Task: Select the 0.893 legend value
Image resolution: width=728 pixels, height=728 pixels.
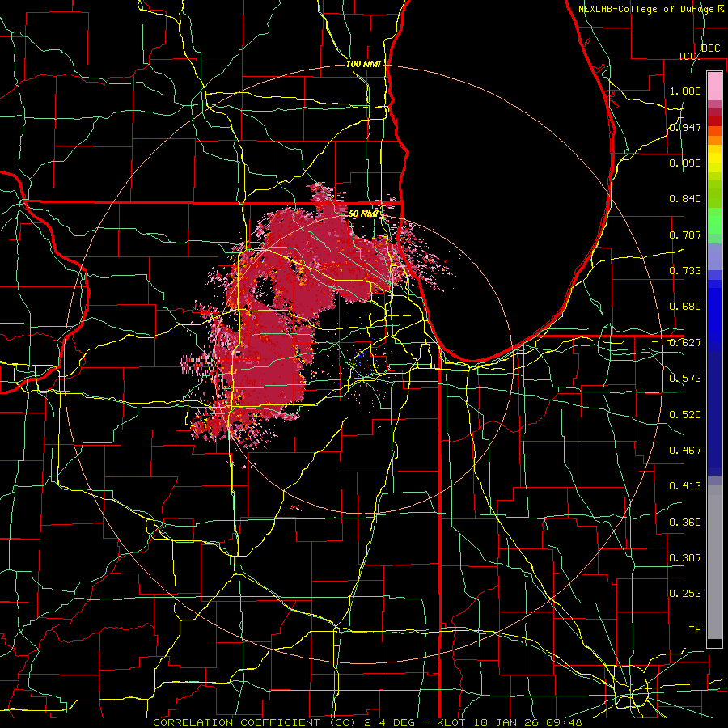Action: (685, 163)
